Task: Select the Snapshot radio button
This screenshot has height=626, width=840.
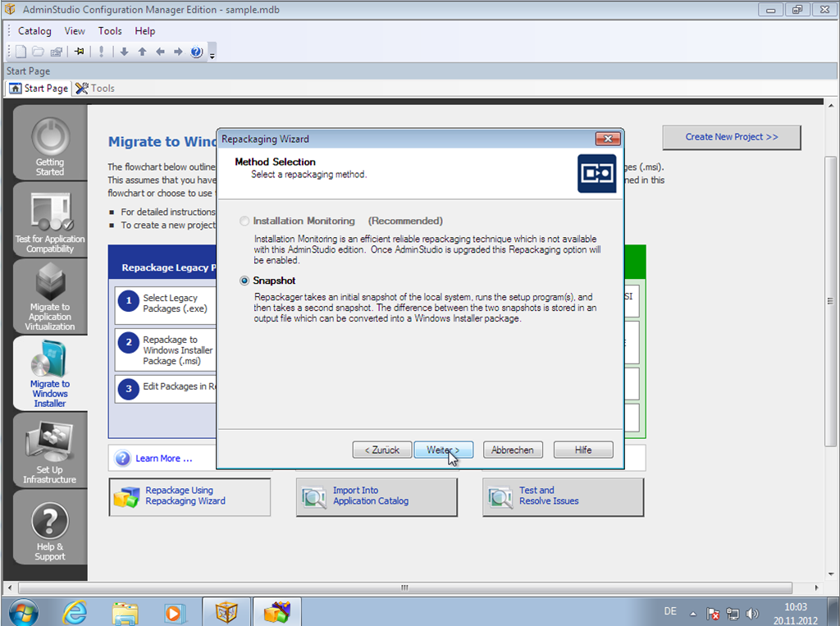Action: [x=244, y=281]
